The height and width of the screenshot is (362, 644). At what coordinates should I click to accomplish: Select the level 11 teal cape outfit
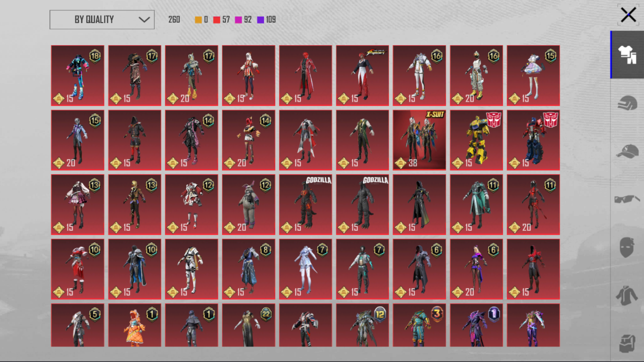pyautogui.click(x=476, y=205)
